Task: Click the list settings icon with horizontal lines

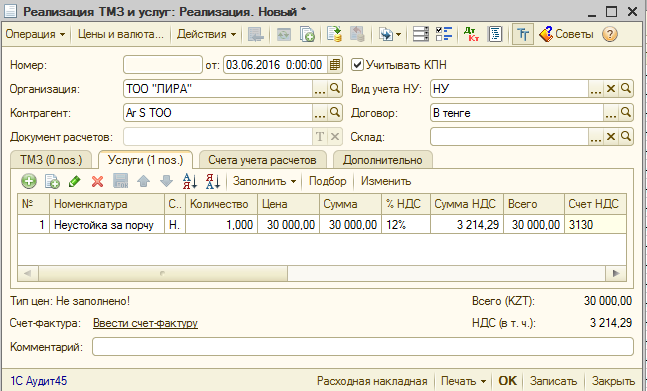Action: point(420,34)
